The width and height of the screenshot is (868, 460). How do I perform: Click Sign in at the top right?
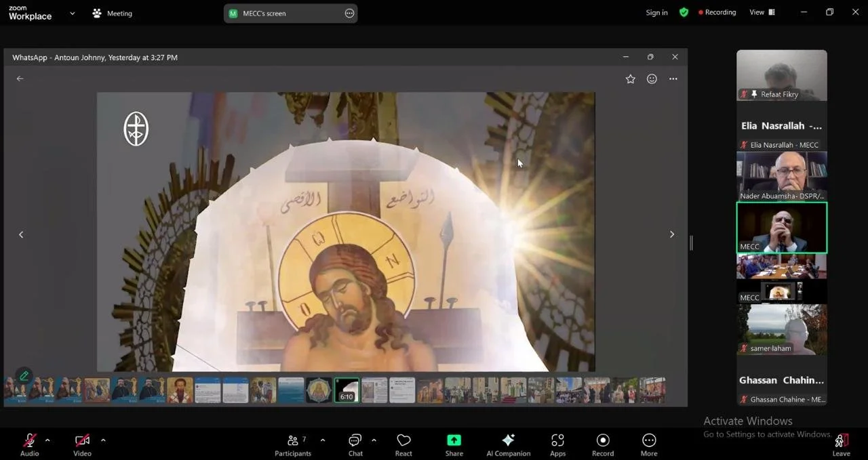click(x=656, y=12)
